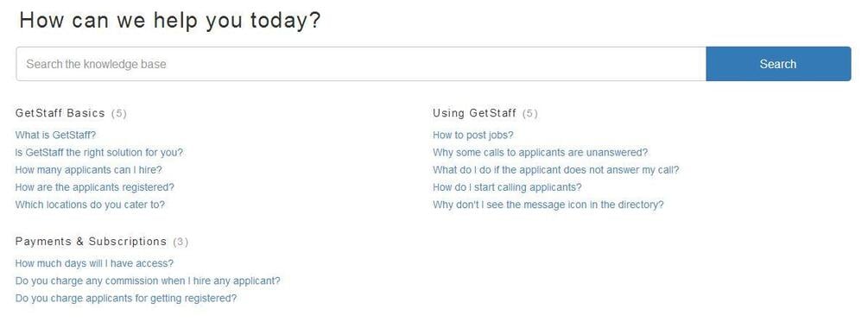This screenshot has height=322, width=868.
Task: Open "How to post jobs?" article
Action: pos(473,135)
